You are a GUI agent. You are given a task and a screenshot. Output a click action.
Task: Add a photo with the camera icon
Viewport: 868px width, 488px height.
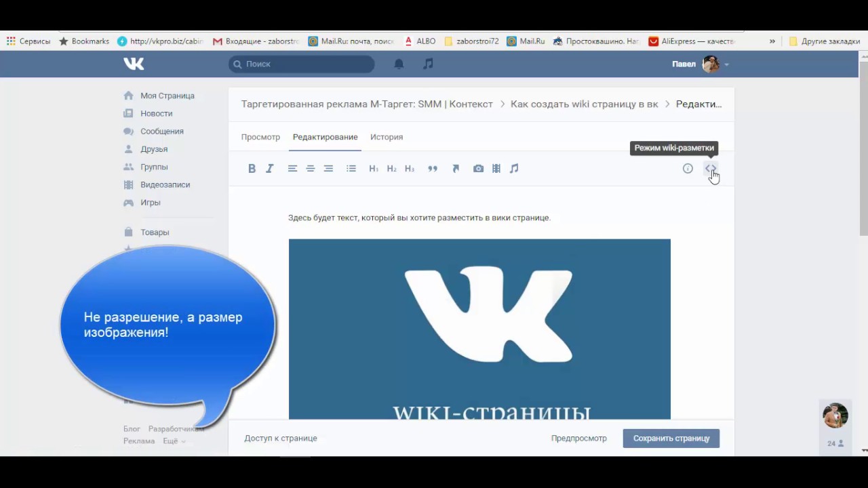[478, 169]
